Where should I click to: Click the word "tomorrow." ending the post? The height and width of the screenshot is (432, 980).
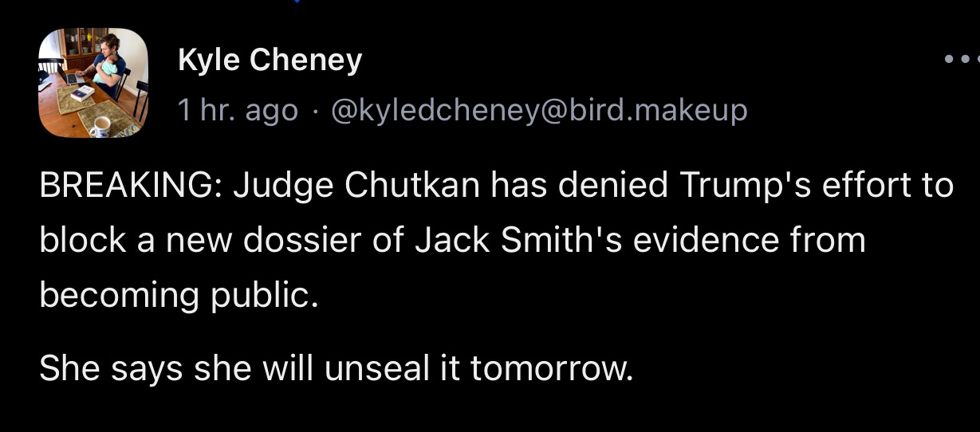[552, 369]
